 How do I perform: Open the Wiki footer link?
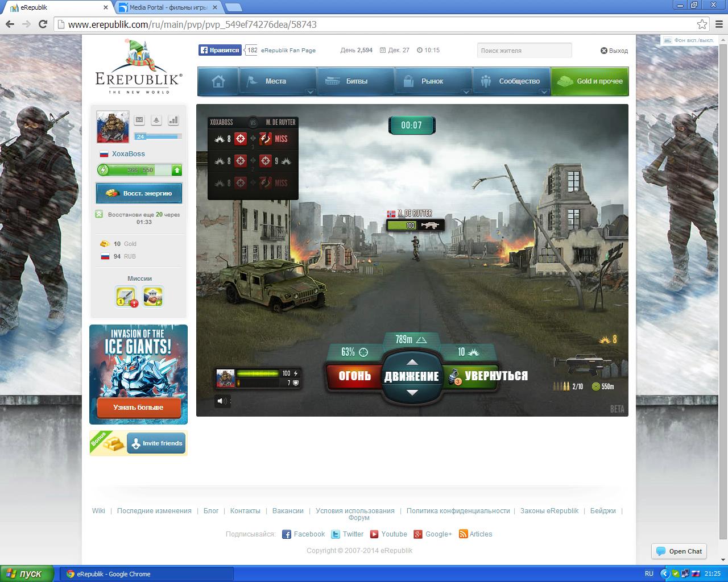98,511
